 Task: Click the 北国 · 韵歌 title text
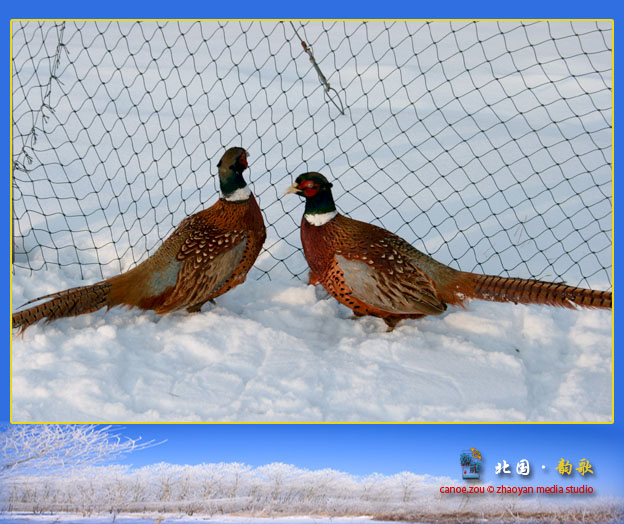(x=544, y=467)
